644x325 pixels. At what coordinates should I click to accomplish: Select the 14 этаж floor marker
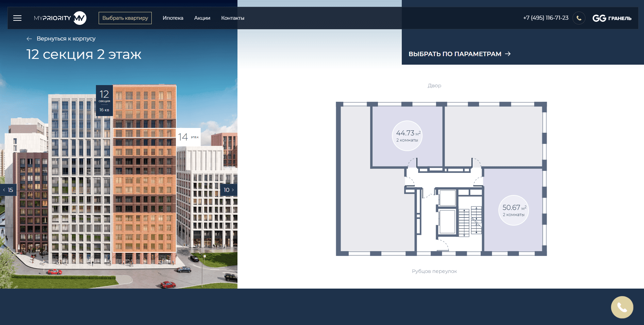[x=188, y=137]
